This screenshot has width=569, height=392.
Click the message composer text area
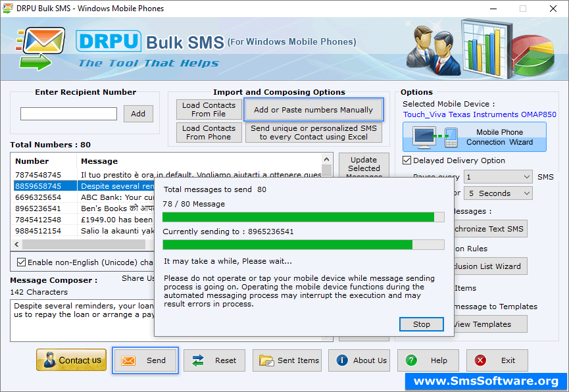[83, 320]
